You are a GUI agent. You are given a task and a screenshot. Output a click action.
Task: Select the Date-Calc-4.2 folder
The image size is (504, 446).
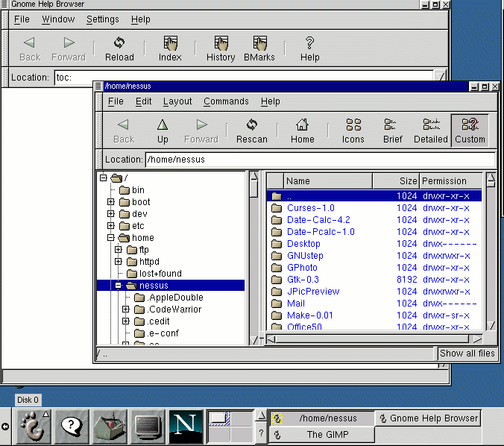(x=318, y=220)
